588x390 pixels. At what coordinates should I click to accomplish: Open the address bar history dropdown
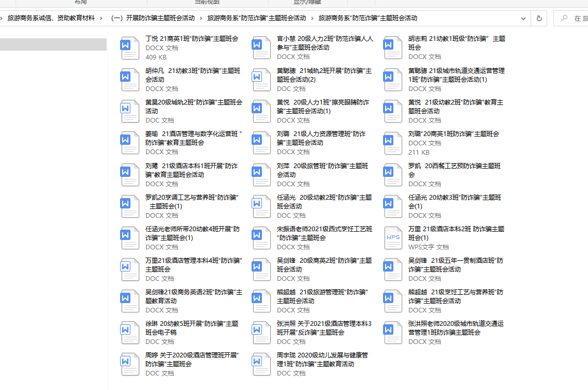click(524, 18)
